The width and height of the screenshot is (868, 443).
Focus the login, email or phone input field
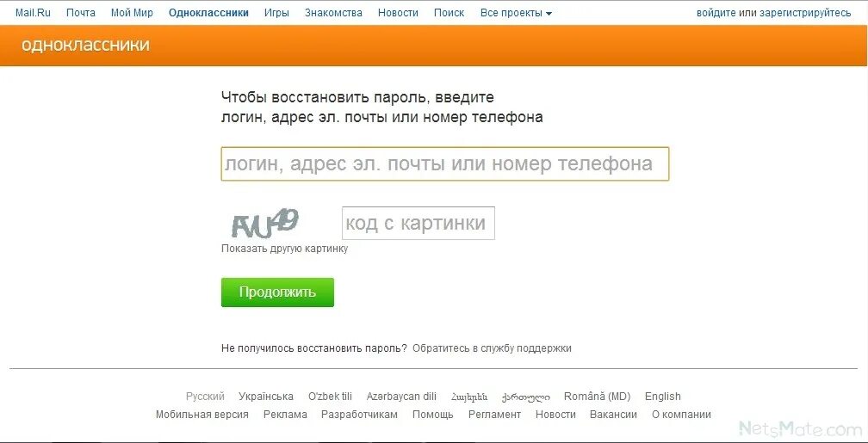(x=445, y=163)
